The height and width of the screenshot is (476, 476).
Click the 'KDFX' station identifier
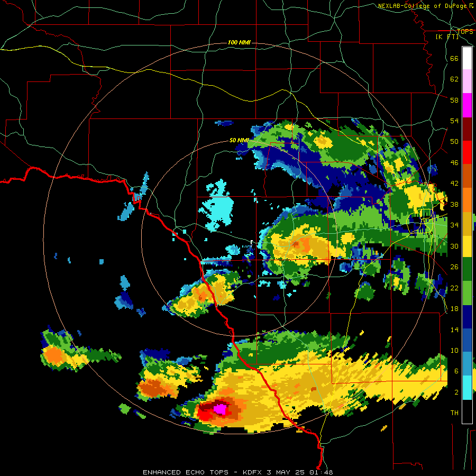click(x=253, y=472)
